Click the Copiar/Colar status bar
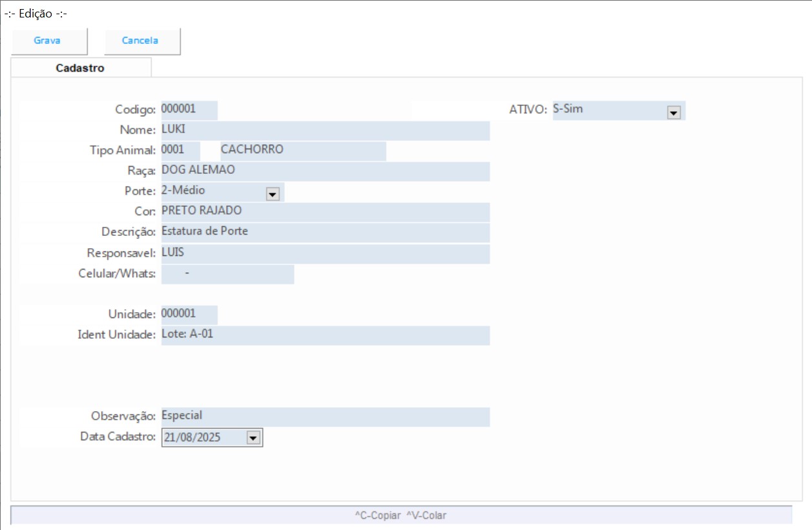 pos(401,515)
